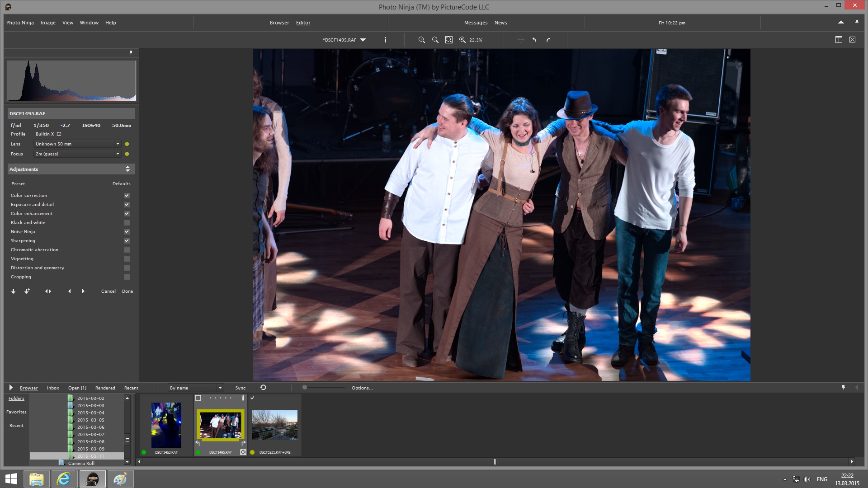Go to previous image with left triangle
Viewport: 868px width, 488px height.
pyautogui.click(x=69, y=291)
